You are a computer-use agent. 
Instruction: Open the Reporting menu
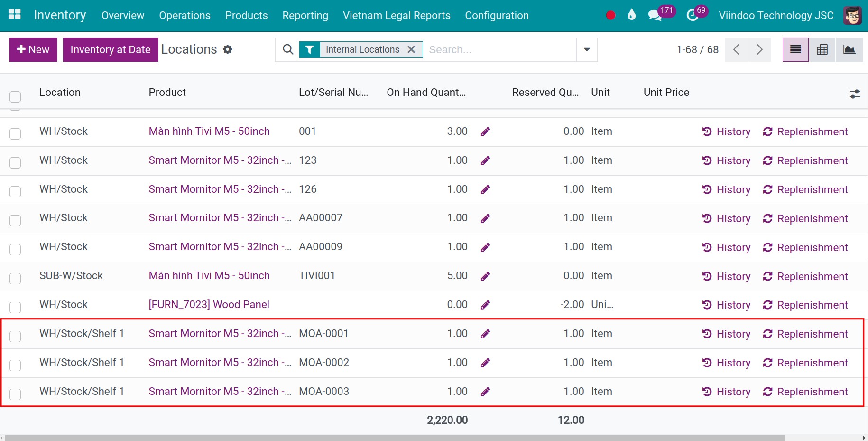click(x=305, y=15)
